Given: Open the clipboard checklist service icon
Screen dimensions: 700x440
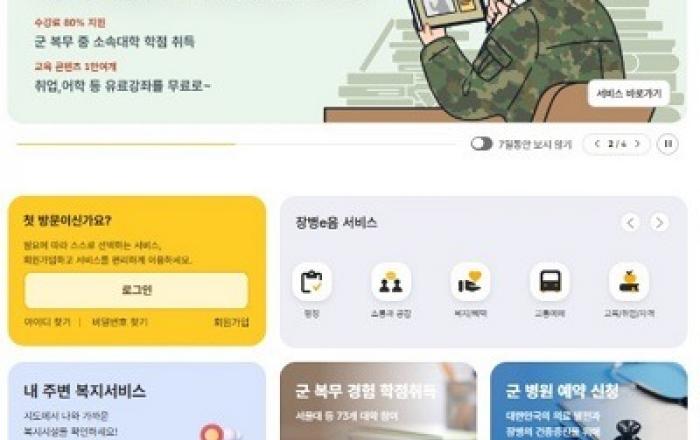Looking at the screenshot, I should tap(312, 282).
